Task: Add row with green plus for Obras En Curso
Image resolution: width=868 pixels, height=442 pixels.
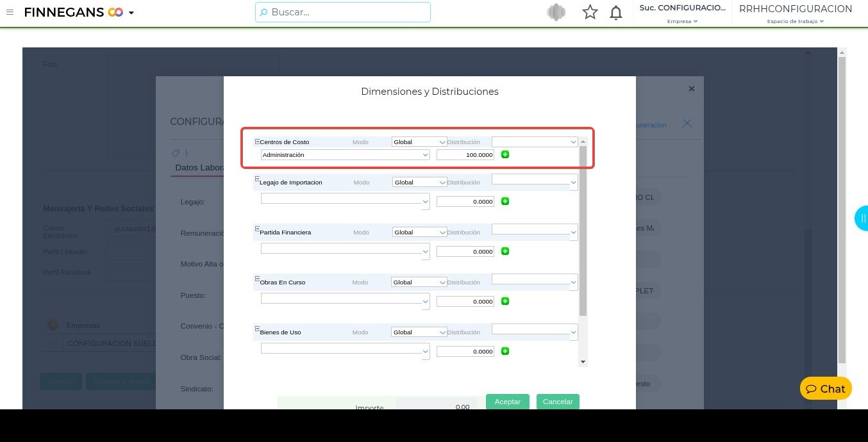Action: coord(505,301)
